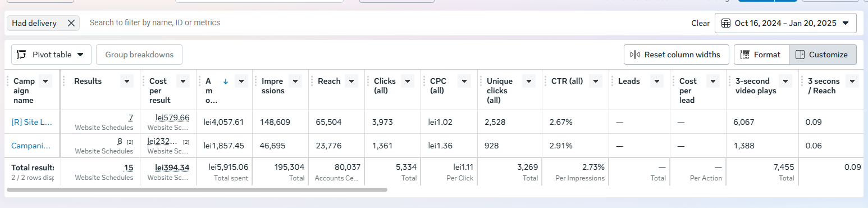Click the filter search input field
Image resolution: width=868 pixels, height=208 pixels.
pyautogui.click(x=387, y=23)
